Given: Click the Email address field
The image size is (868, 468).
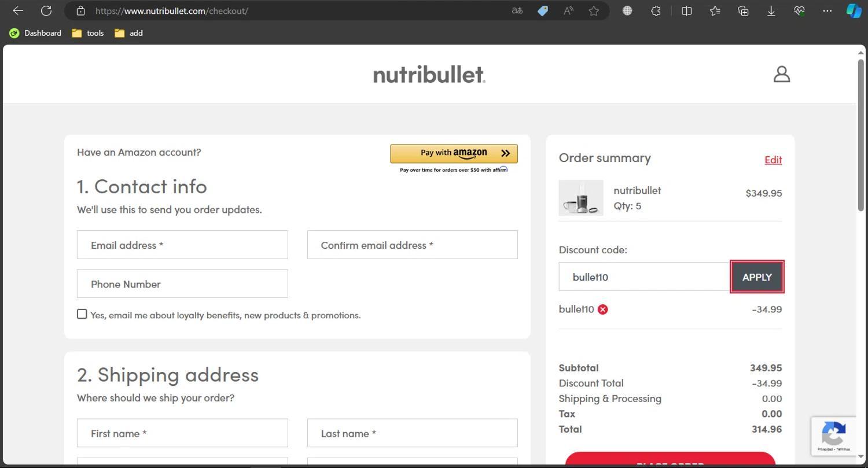Looking at the screenshot, I should 182,245.
